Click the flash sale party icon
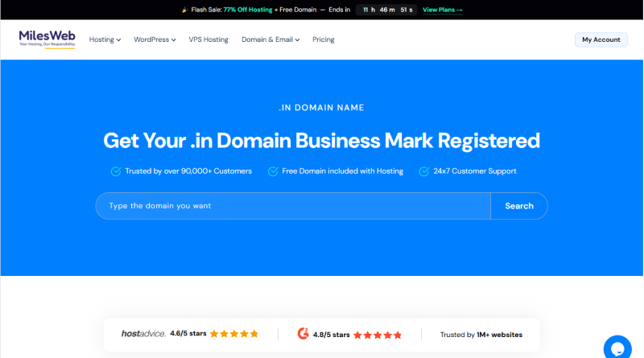 pos(185,10)
